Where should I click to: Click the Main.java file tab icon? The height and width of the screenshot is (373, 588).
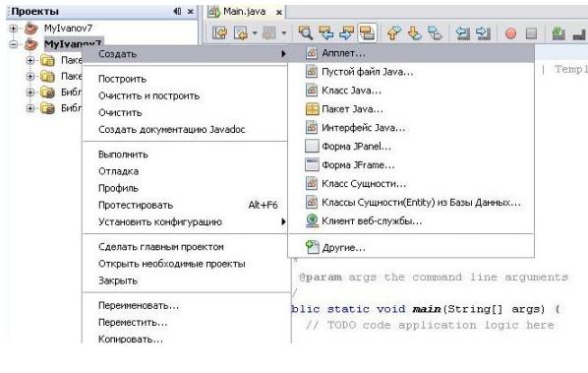(x=213, y=12)
